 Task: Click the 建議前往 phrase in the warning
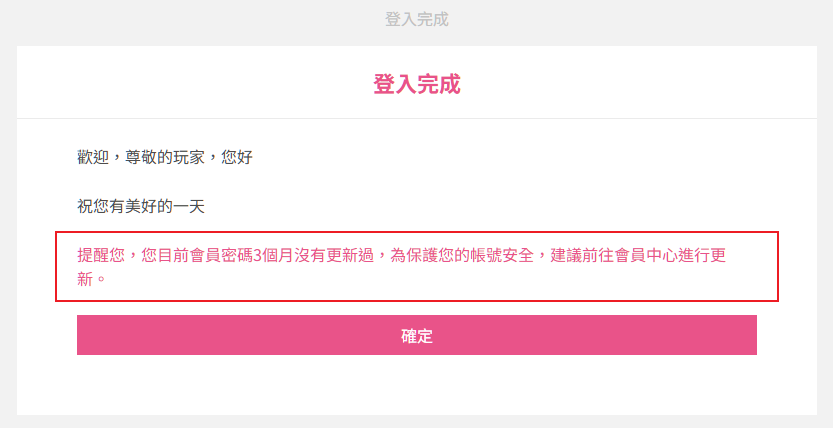[582, 255]
